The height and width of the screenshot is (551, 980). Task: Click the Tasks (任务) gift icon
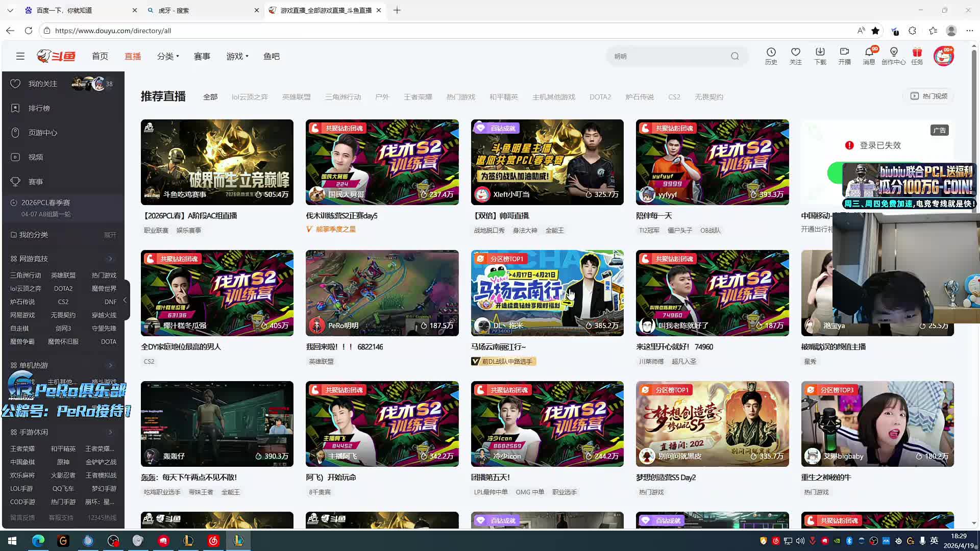click(x=917, y=53)
